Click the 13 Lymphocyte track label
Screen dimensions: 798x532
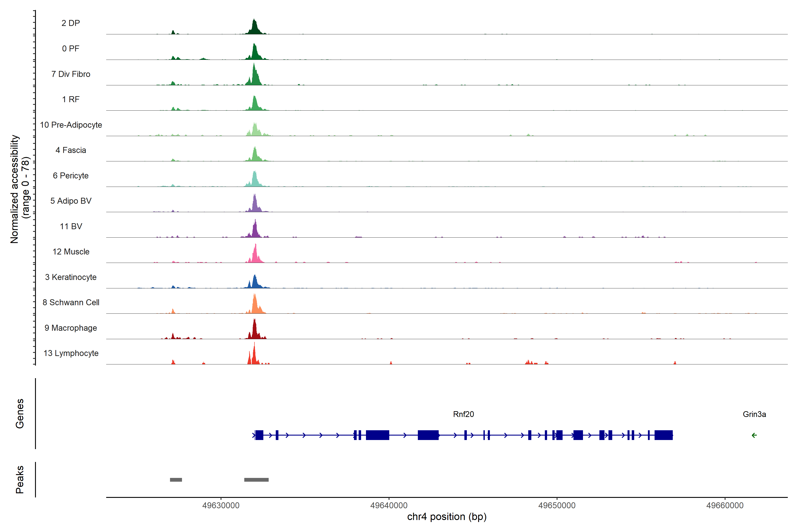(71, 353)
